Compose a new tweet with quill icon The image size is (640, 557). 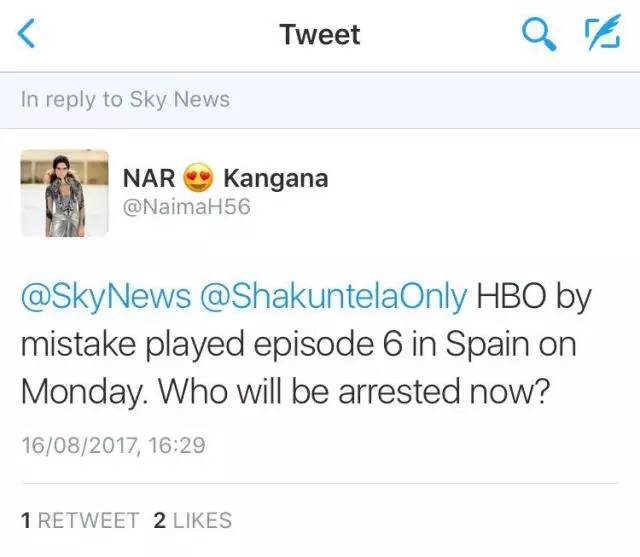point(603,33)
